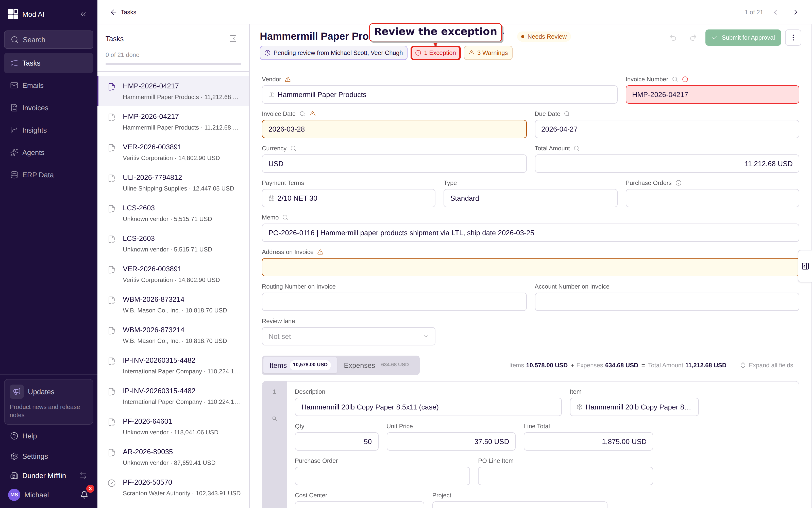Open Settings in the sidebar
This screenshot has height=508, width=812.
pos(49,456)
